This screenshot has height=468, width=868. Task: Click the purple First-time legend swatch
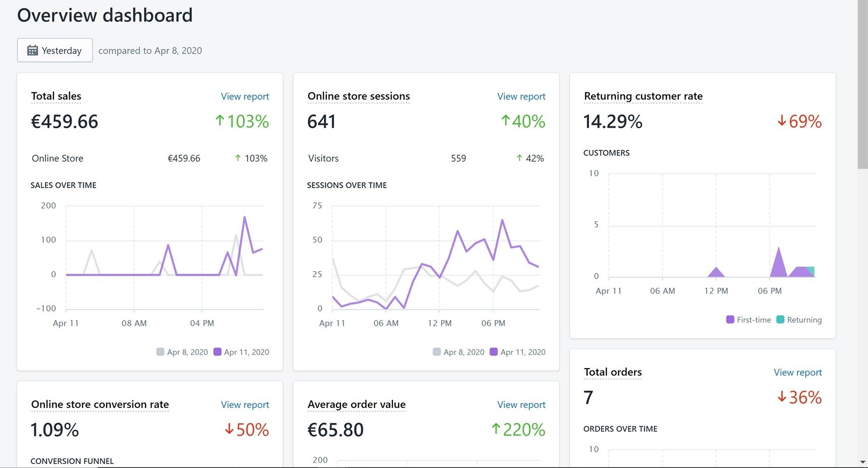click(x=730, y=320)
